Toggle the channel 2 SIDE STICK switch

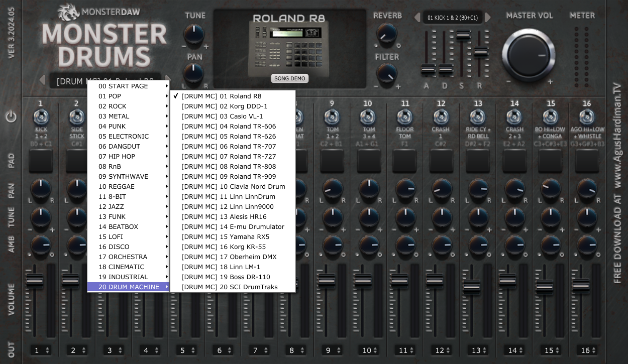coord(76,117)
